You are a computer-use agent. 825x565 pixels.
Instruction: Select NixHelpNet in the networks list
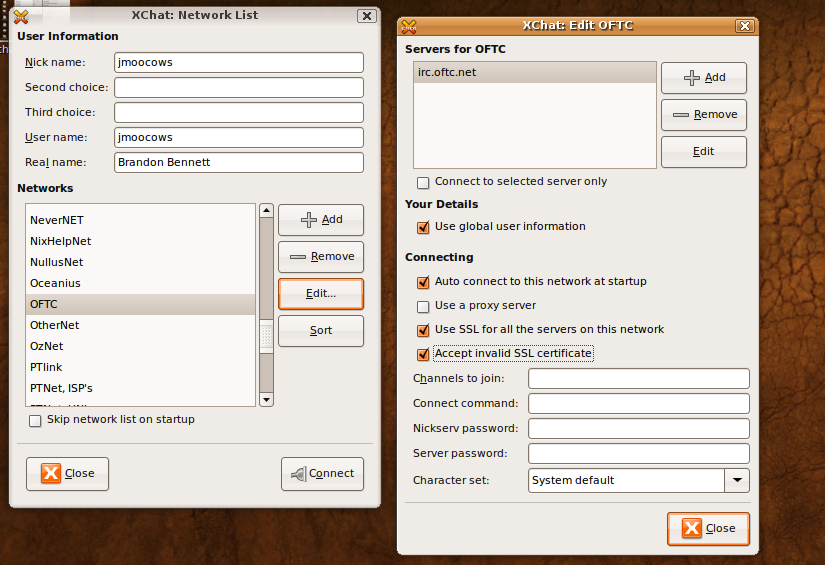pyautogui.click(x=140, y=241)
